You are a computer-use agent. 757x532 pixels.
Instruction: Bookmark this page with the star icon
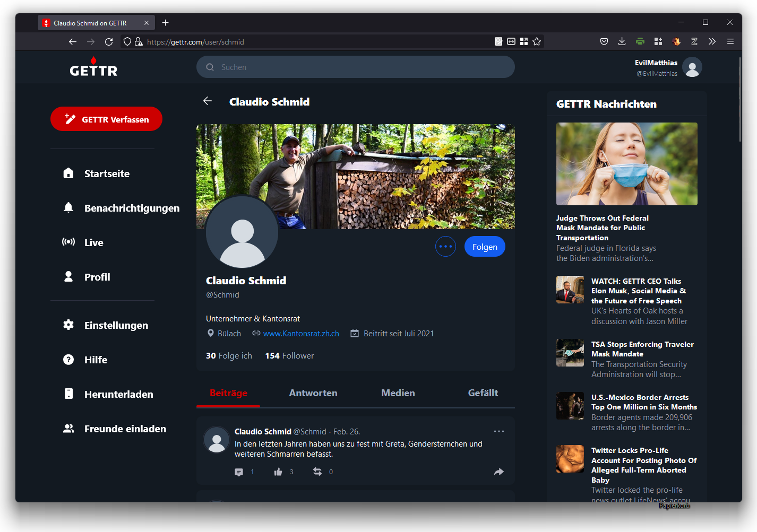pos(537,41)
